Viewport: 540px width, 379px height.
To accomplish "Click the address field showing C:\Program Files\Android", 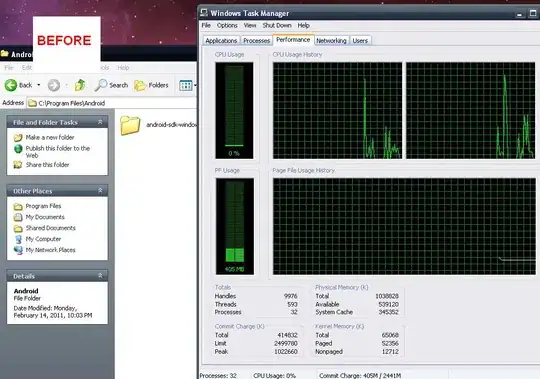I will tap(112, 103).
